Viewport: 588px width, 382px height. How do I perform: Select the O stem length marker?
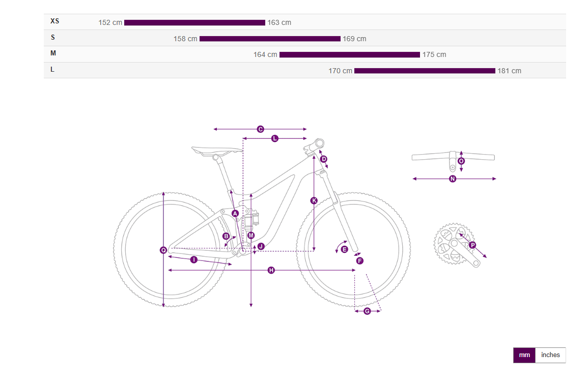[x=461, y=161]
